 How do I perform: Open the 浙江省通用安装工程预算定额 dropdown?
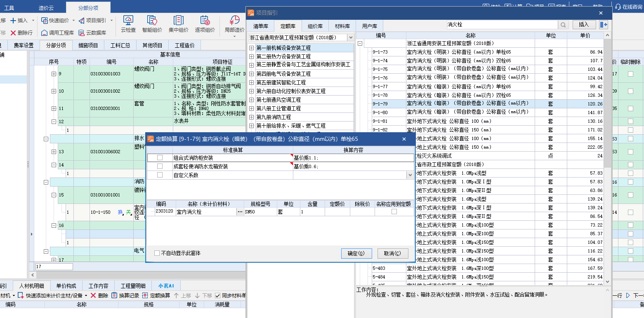pos(351,37)
